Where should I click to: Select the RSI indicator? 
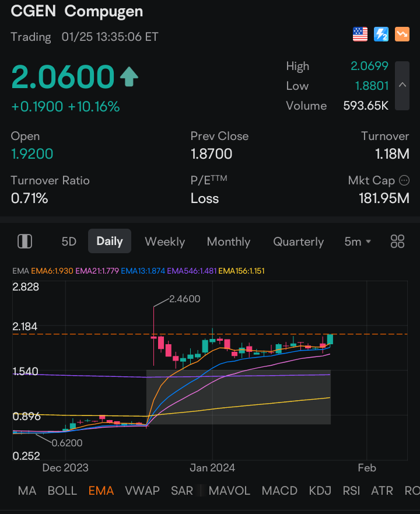click(351, 491)
